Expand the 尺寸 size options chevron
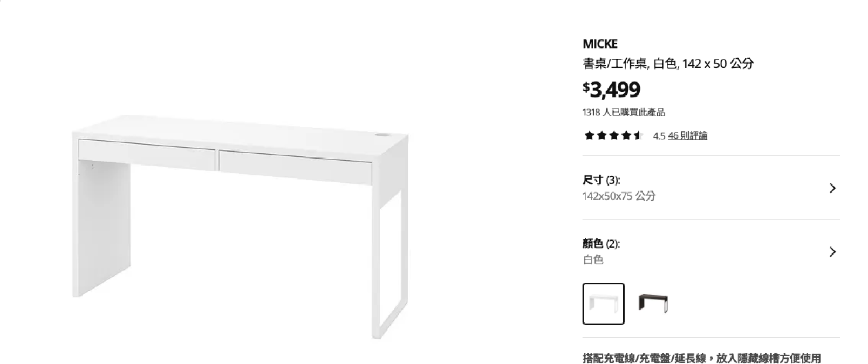868x364 pixels. (x=832, y=188)
